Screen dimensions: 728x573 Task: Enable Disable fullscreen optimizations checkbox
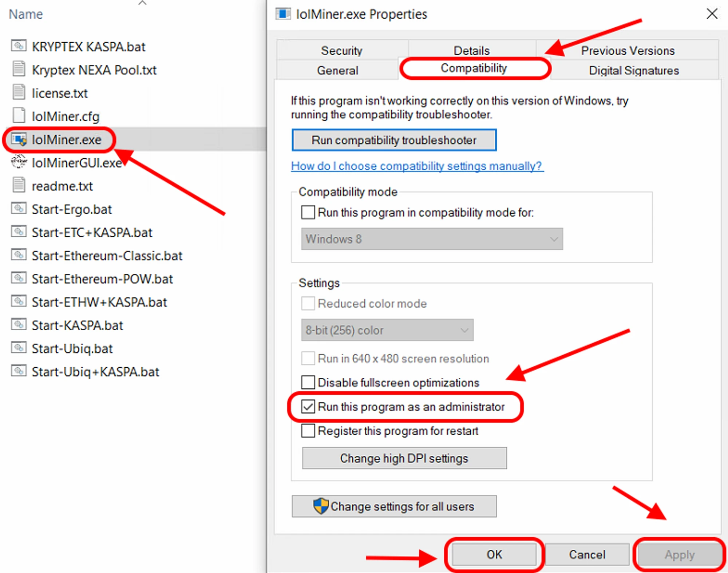(308, 382)
